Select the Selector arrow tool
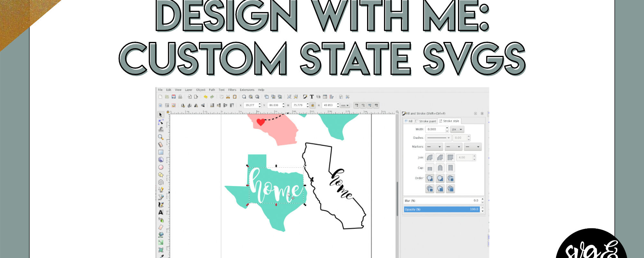Image resolution: width=644 pixels, height=258 pixels. [x=161, y=114]
